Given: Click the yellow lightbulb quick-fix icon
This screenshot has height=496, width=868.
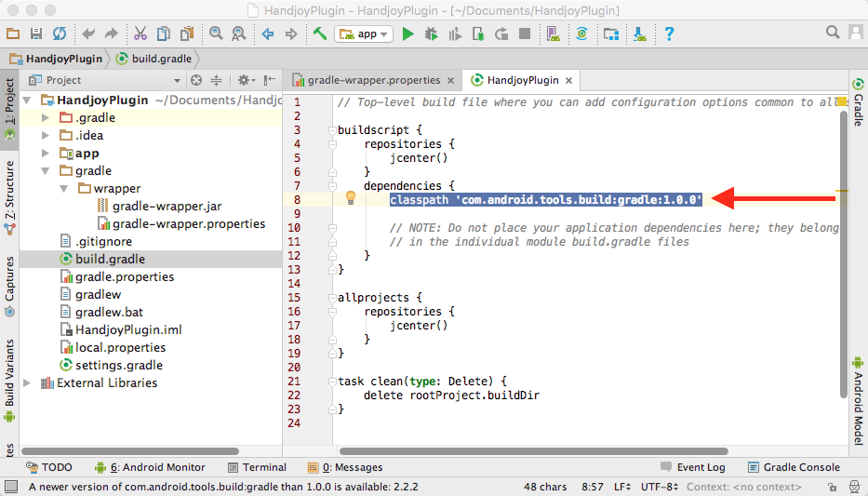Looking at the screenshot, I should 351,197.
